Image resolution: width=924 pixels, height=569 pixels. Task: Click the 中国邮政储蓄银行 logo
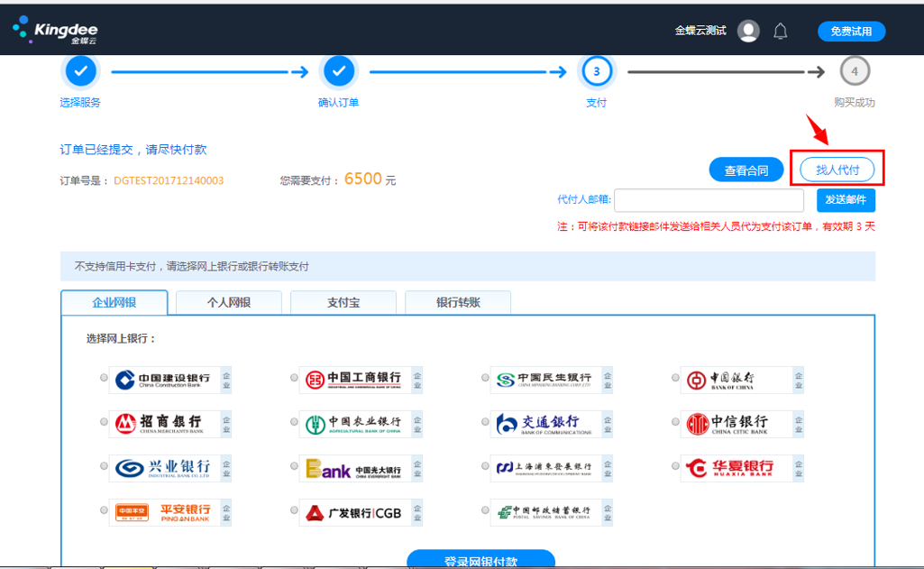tap(552, 512)
